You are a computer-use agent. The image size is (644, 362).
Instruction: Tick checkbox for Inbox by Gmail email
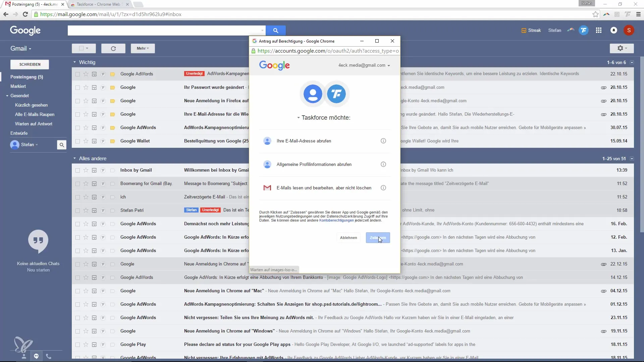(77, 170)
